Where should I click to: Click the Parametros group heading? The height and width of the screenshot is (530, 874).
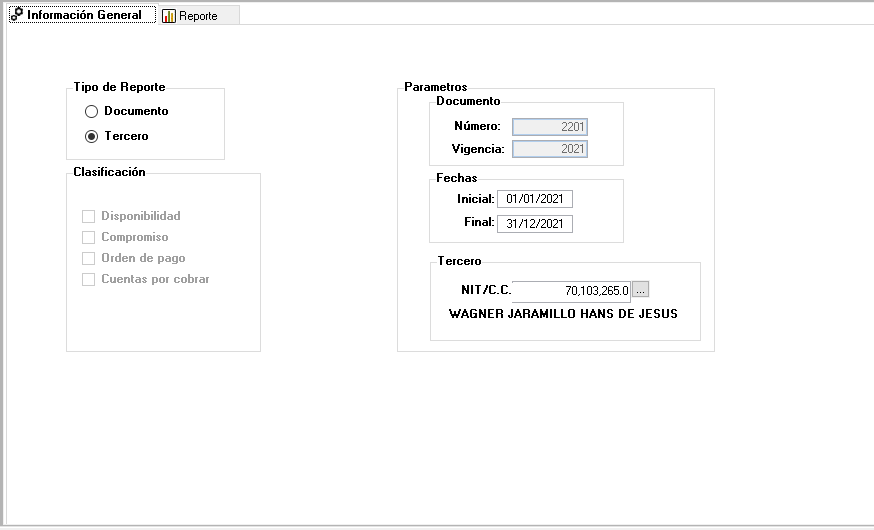435,87
